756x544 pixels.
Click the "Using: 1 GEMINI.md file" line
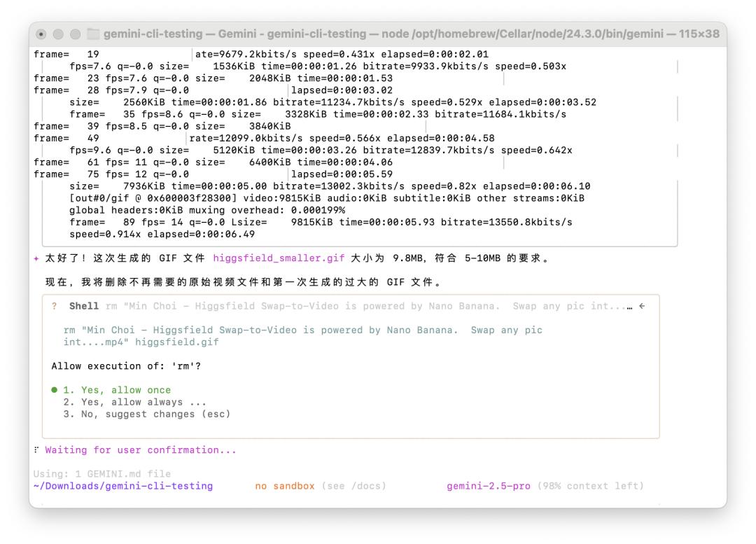(102, 474)
